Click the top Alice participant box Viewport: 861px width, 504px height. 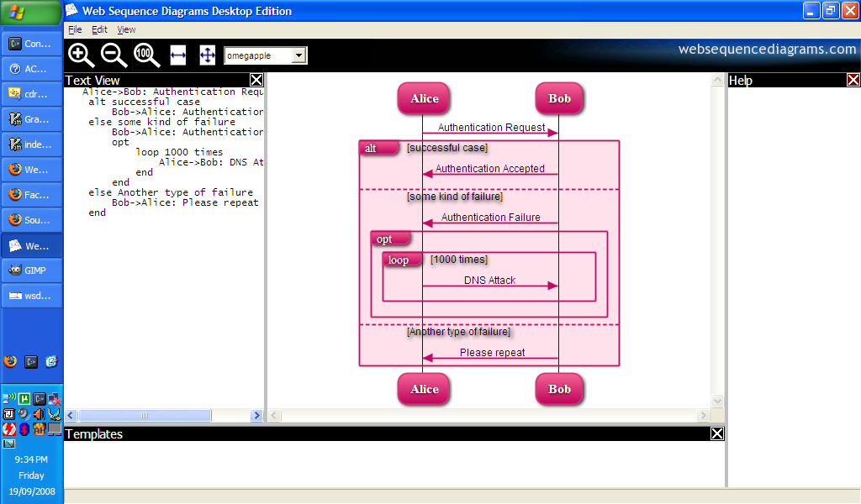click(x=424, y=99)
